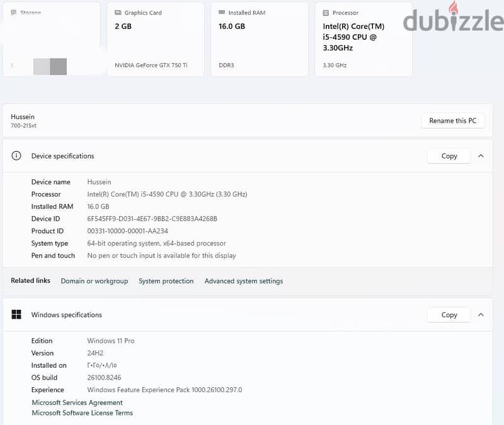This screenshot has width=504, height=425.
Task: Click the Graphics Card icon
Action: point(118,13)
